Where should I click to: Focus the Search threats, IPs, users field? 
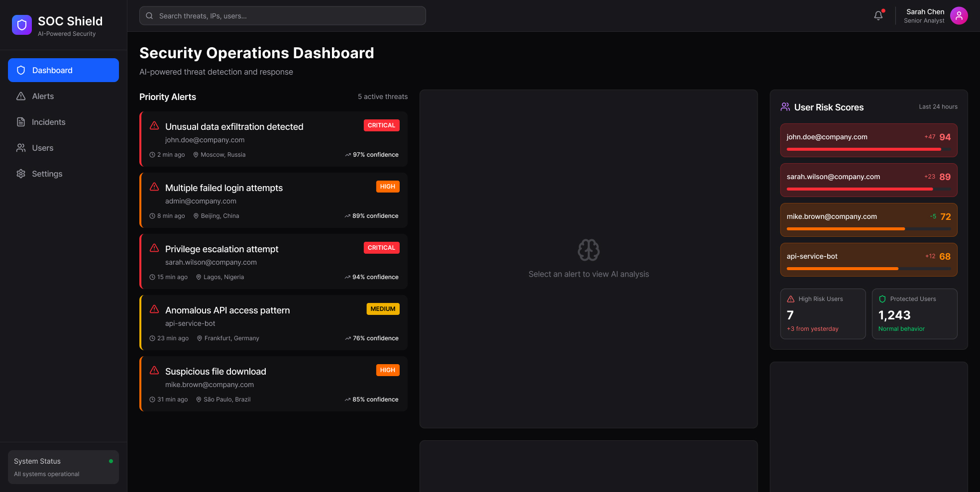(282, 16)
